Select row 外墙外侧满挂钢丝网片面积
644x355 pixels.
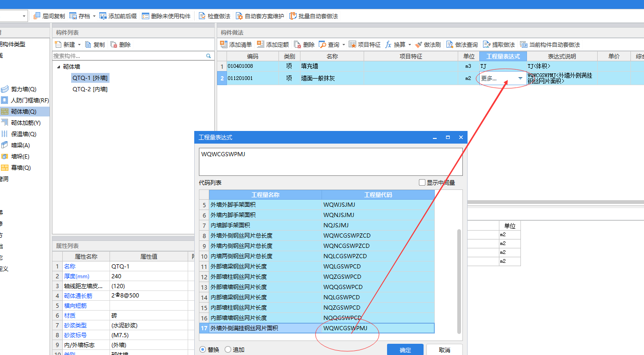coord(317,328)
